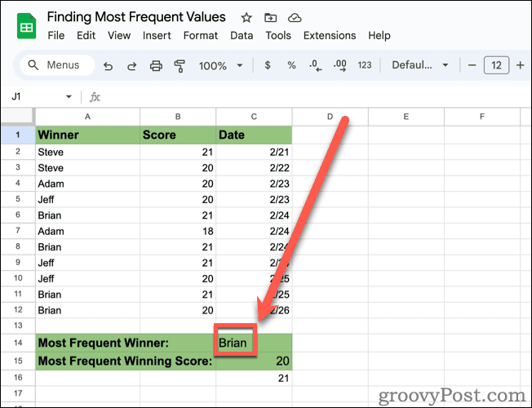Select column C header
The image size is (532, 408).
pyautogui.click(x=254, y=117)
